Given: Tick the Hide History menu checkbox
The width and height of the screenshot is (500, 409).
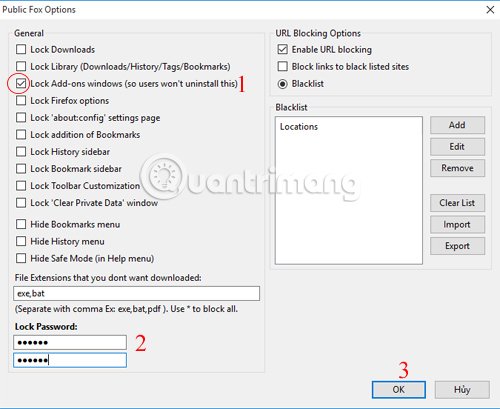Looking at the screenshot, I should click(x=21, y=241).
